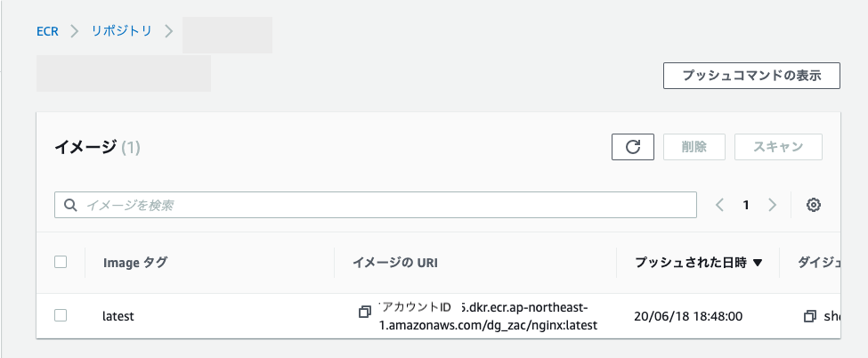Image resolution: width=868 pixels, height=358 pixels.
Task: Copy the digest using the copy icon
Action: coord(810,316)
